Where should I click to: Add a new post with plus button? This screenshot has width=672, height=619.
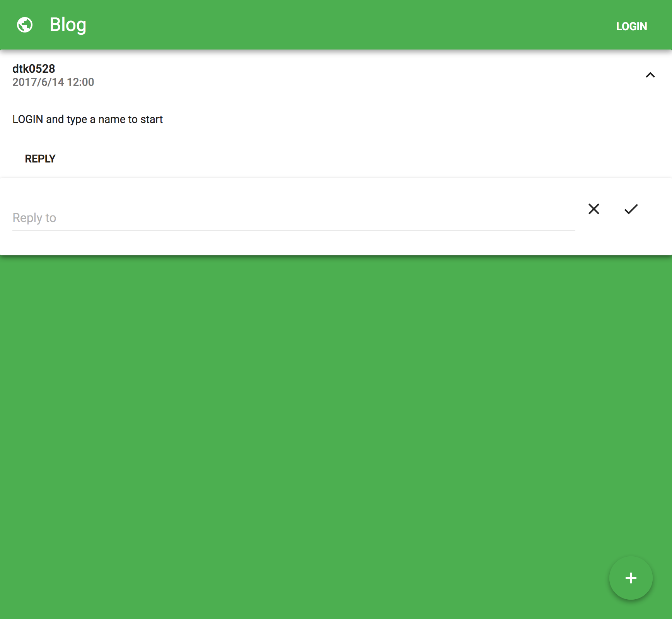coord(631,578)
